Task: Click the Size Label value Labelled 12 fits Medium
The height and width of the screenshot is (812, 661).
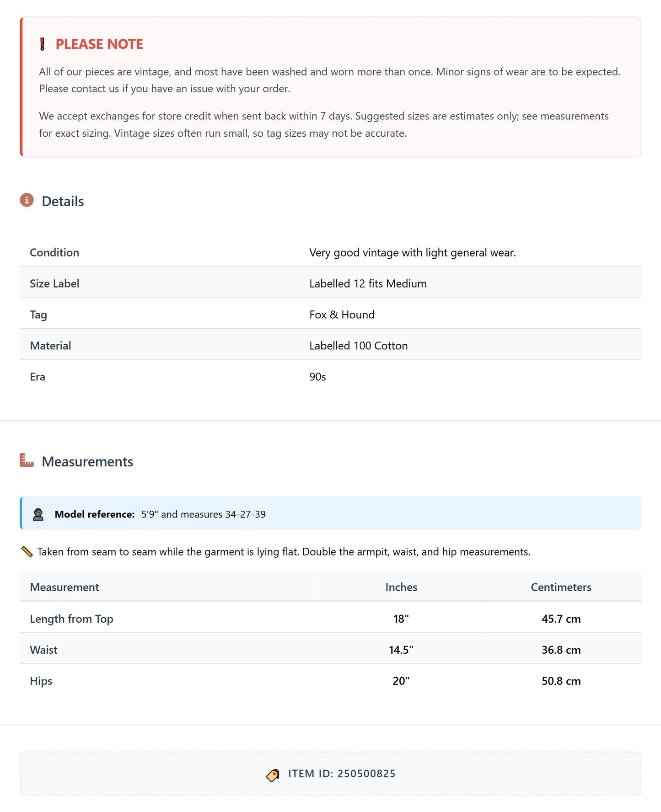Action: pyautogui.click(x=368, y=283)
